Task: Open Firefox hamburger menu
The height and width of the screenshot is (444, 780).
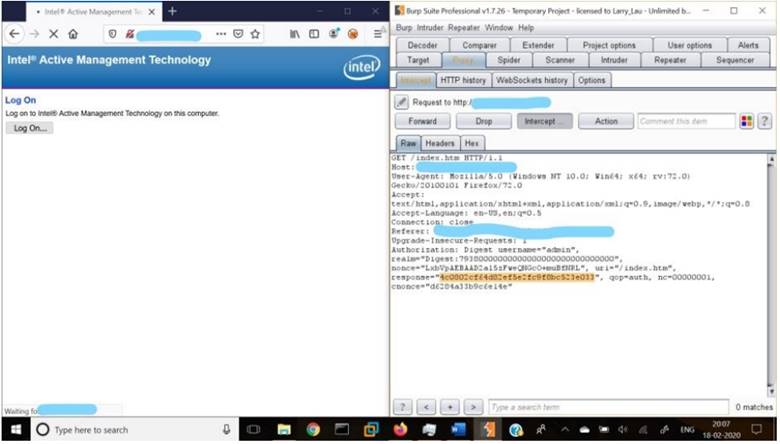Action: (378, 34)
